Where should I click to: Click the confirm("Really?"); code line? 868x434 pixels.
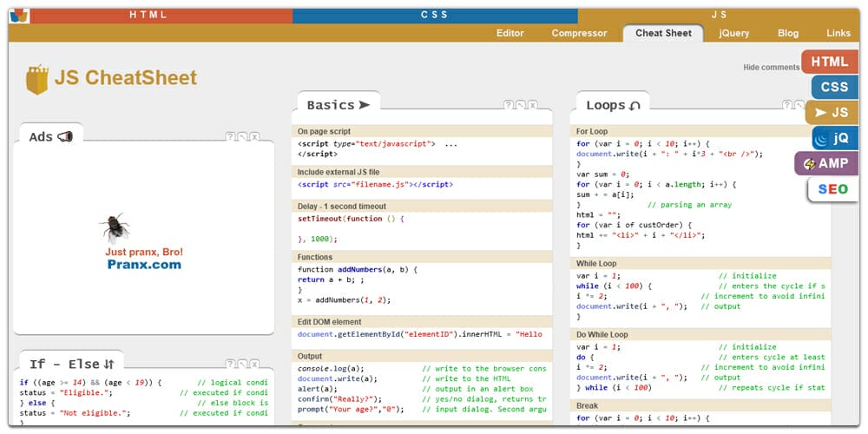click(x=340, y=399)
